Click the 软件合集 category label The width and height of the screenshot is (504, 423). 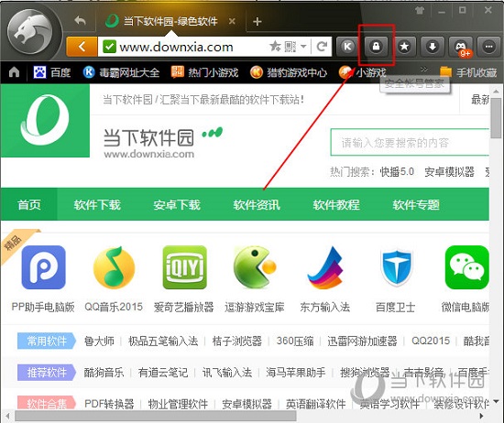[47, 404]
